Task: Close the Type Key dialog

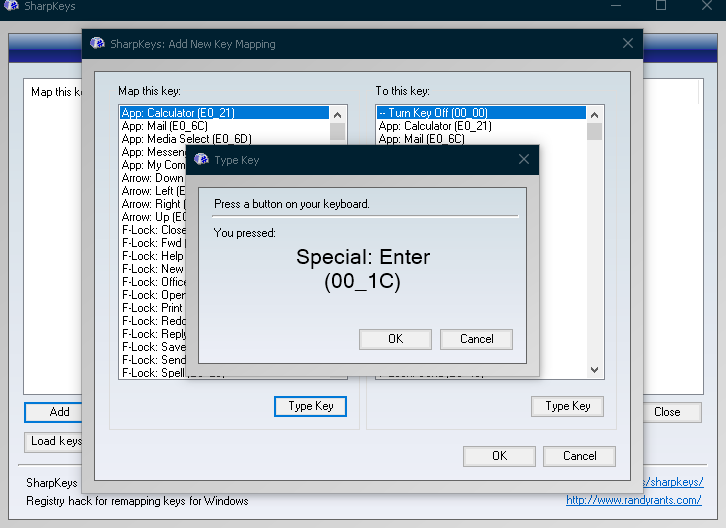Action: pos(524,159)
